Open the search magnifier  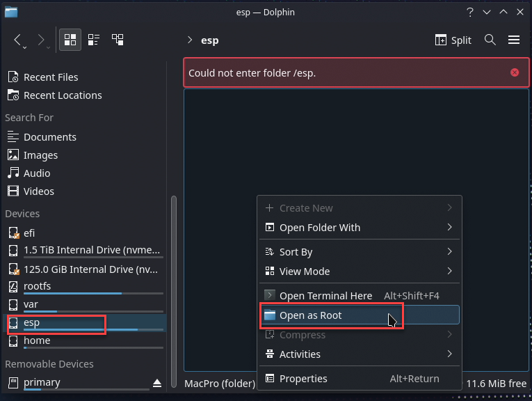click(x=490, y=40)
